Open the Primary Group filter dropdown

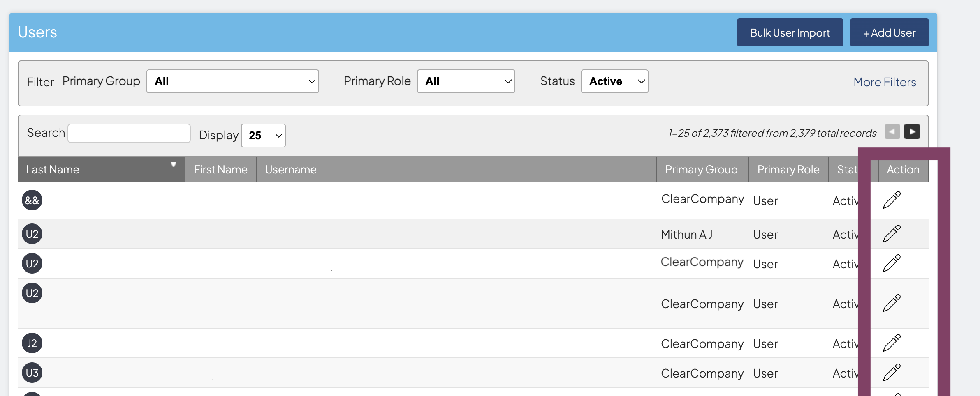(233, 81)
